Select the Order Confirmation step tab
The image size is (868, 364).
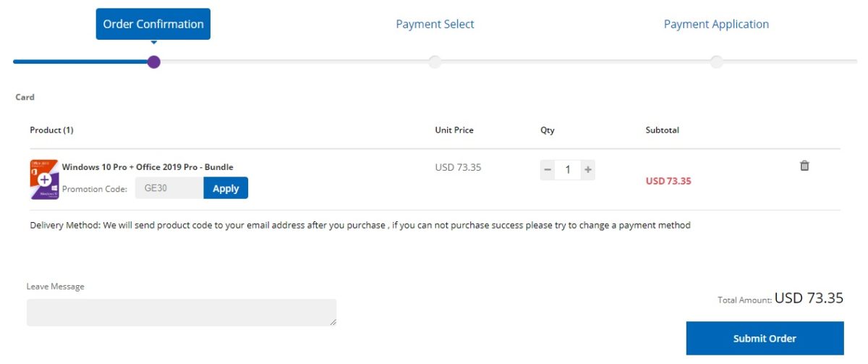pyautogui.click(x=153, y=24)
